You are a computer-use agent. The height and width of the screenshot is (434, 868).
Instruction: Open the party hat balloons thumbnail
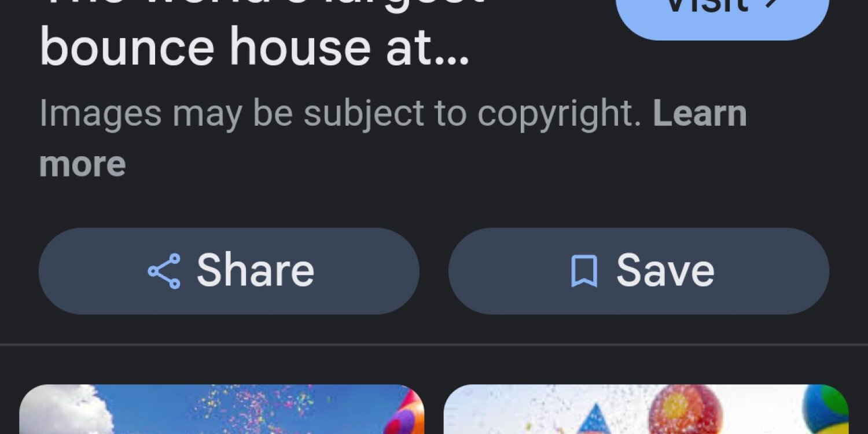pos(646,409)
